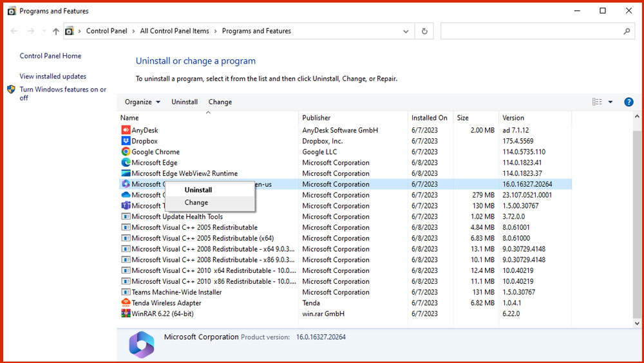
Task: Click the AnyDesk program icon
Action: tap(126, 130)
